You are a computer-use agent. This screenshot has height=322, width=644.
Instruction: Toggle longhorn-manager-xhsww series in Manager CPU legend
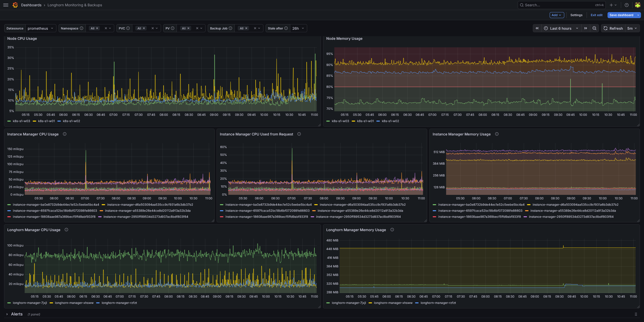click(74, 303)
